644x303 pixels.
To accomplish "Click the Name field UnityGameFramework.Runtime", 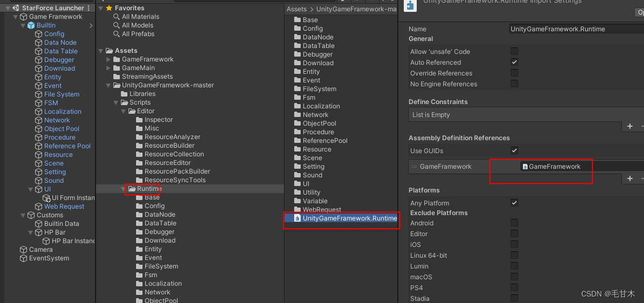I will pos(576,29).
